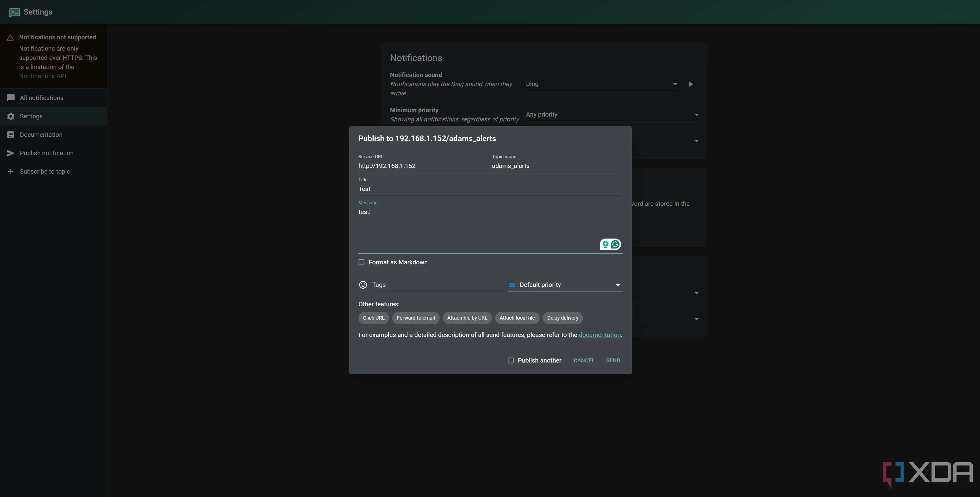This screenshot has width=980, height=497.
Task: Click the 'Notifications' section heading
Action: pyautogui.click(x=416, y=58)
